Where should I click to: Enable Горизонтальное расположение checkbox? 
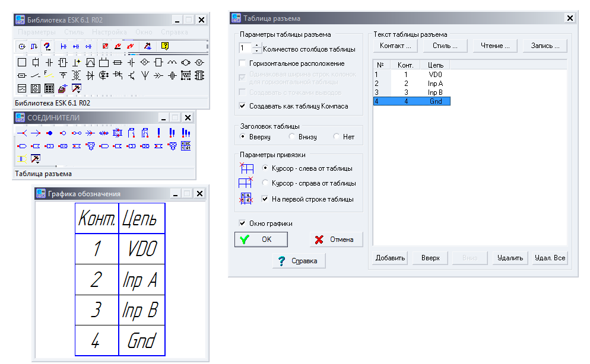[242, 63]
